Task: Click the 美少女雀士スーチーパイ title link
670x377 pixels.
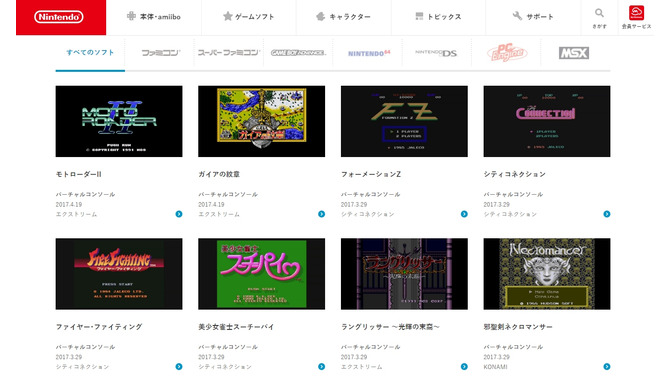Action: tap(236, 327)
